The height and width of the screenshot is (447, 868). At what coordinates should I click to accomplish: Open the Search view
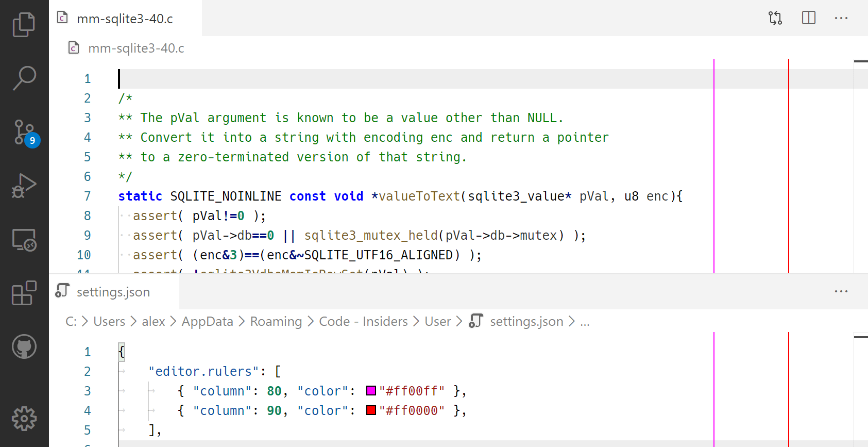pos(24,78)
